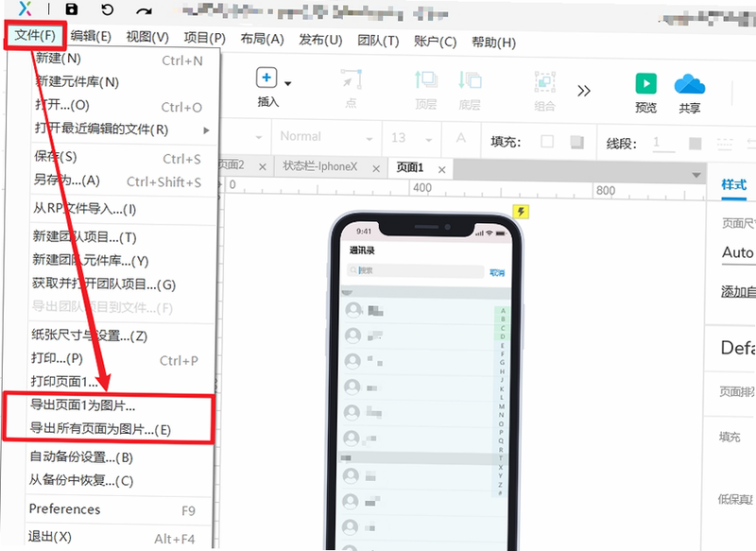
Task: Click the text color A icon
Action: click(461, 139)
